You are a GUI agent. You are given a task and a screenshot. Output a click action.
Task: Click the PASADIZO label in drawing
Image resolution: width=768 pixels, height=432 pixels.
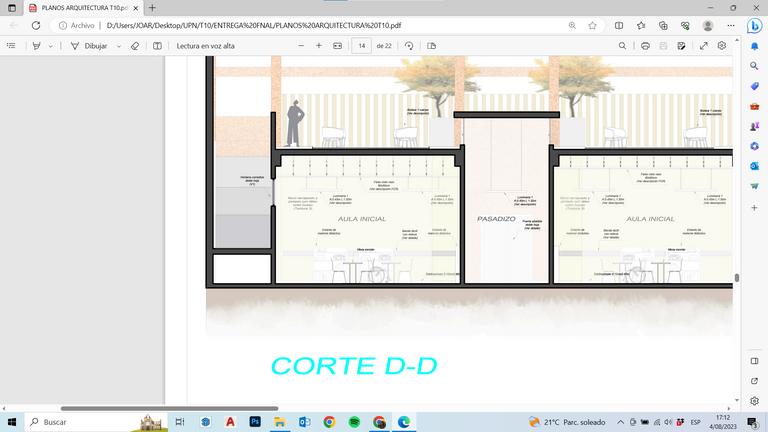[496, 219]
